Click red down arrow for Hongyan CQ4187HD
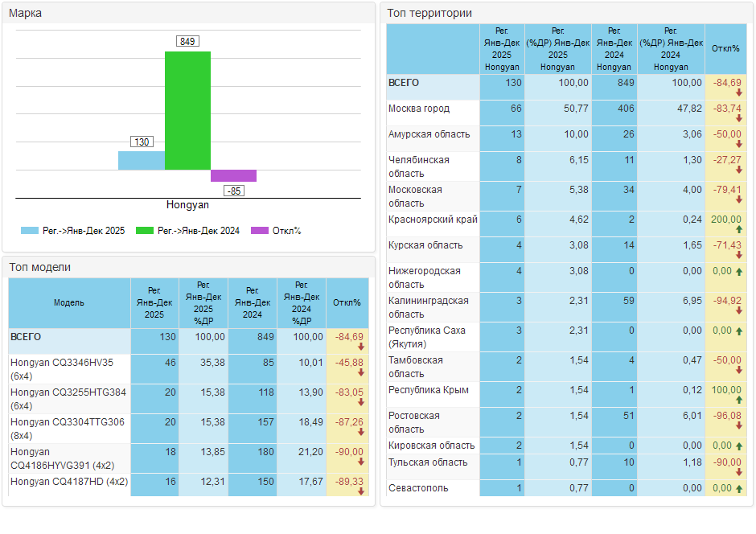 (x=361, y=492)
